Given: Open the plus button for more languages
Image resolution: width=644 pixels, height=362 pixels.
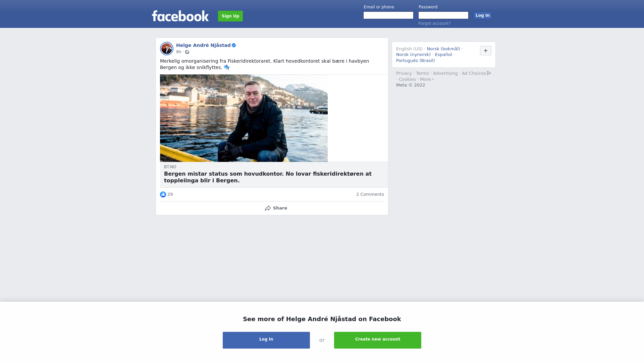Looking at the screenshot, I should pos(486,51).
